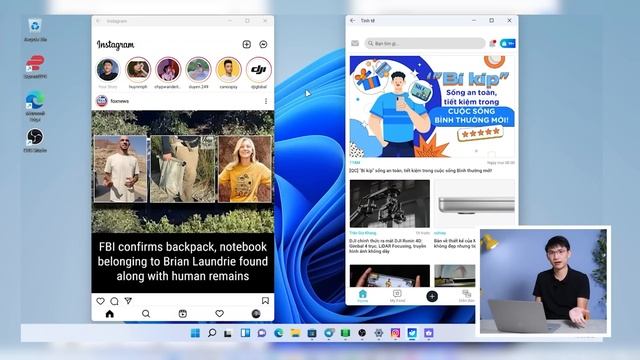This screenshot has width=640, height=360.
Task: Open the notification icon with red dot
Action: (x=493, y=43)
